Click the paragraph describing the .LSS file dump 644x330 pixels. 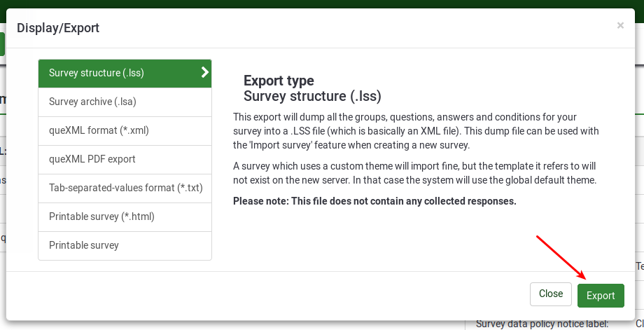[x=415, y=131]
